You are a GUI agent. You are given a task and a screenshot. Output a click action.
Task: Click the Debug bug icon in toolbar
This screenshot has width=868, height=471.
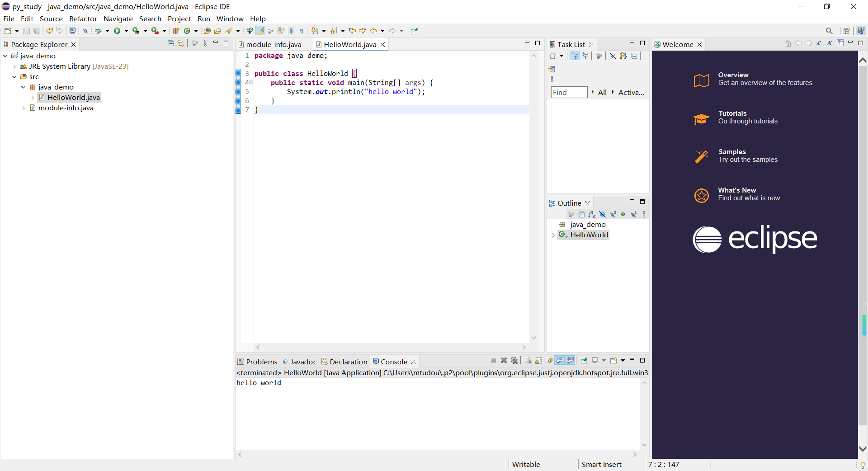click(x=98, y=31)
